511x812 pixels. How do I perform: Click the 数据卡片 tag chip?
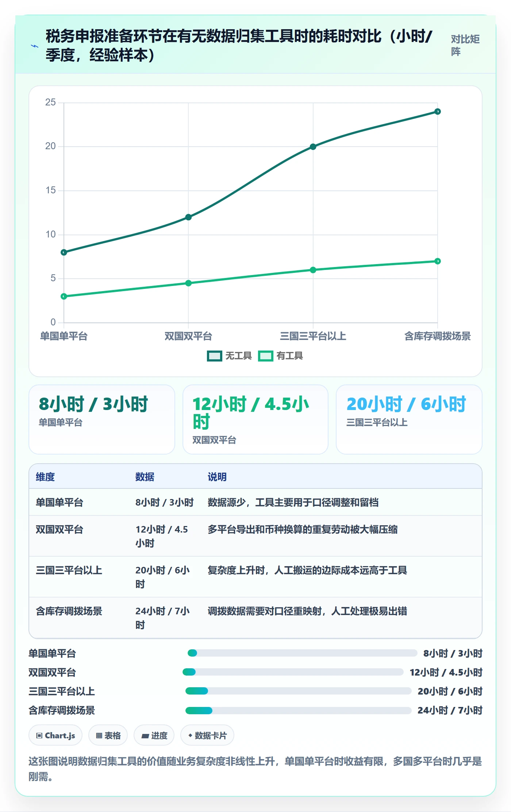pyautogui.click(x=207, y=735)
